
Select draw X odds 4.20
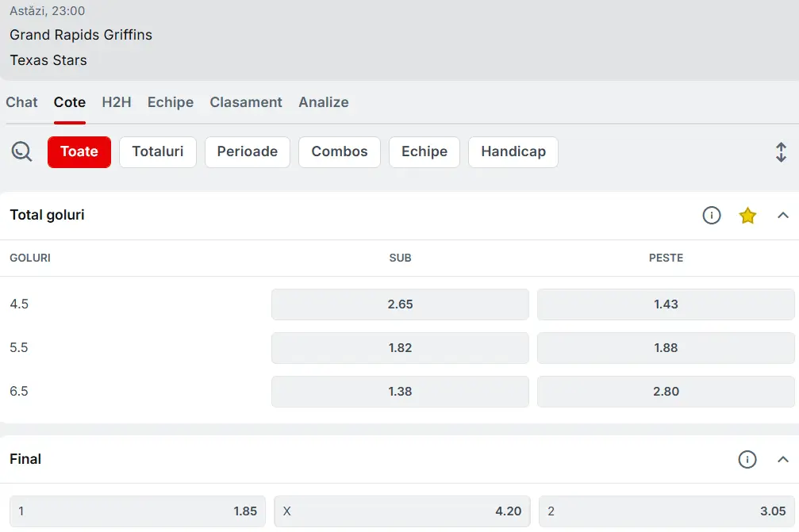click(x=402, y=511)
